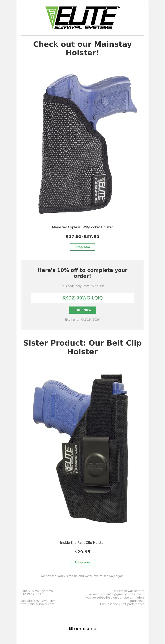This screenshot has height=644, width=165.
Task: Click the 10% off to complete your order heading
Action: (x=82, y=273)
